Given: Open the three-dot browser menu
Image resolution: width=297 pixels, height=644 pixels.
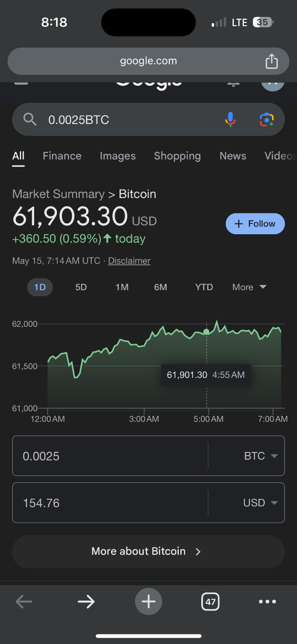Looking at the screenshot, I should click(x=267, y=602).
